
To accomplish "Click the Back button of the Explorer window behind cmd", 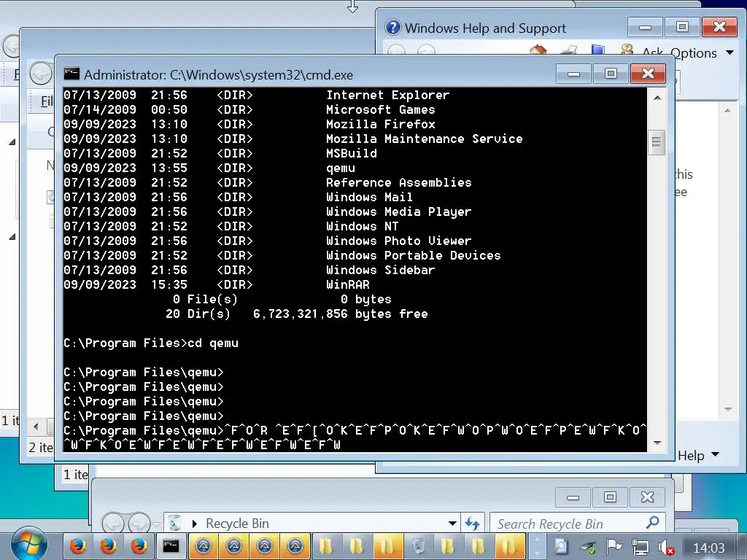I will click(41, 74).
